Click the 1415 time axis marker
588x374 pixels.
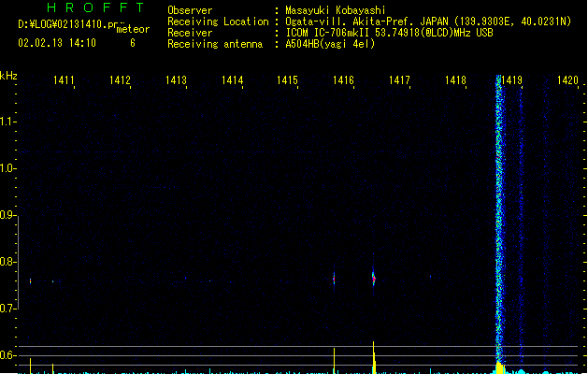point(287,80)
